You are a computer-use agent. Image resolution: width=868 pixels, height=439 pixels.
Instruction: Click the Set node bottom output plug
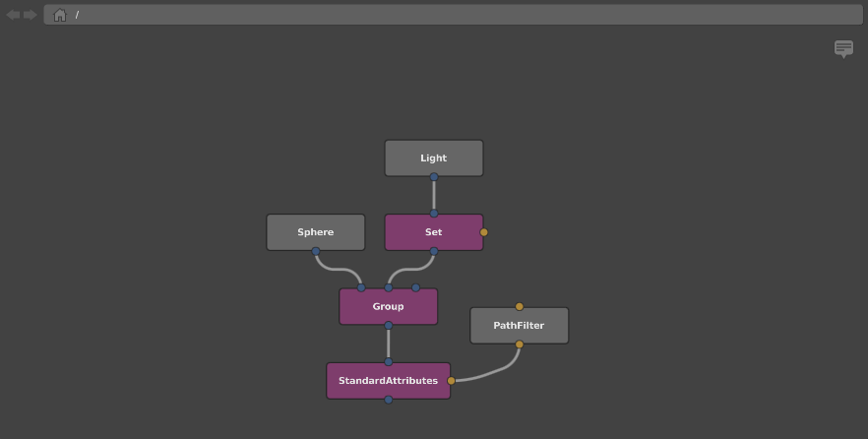coord(434,251)
